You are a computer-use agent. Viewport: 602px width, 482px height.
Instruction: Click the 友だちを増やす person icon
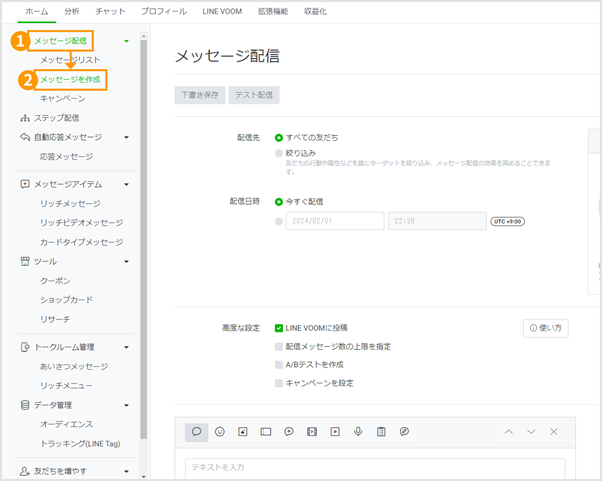click(25, 471)
